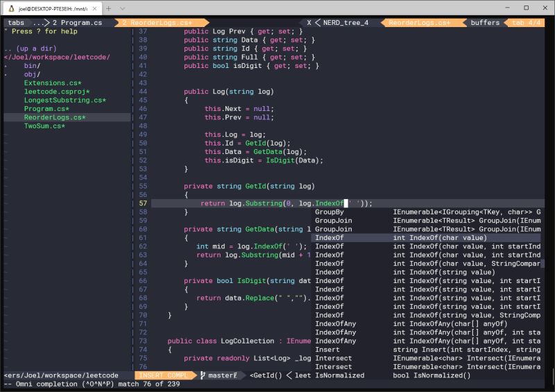Screen dimensions: 555x392
Task: Open TwoSum.cs* in NERDTree
Action: click(x=44, y=126)
